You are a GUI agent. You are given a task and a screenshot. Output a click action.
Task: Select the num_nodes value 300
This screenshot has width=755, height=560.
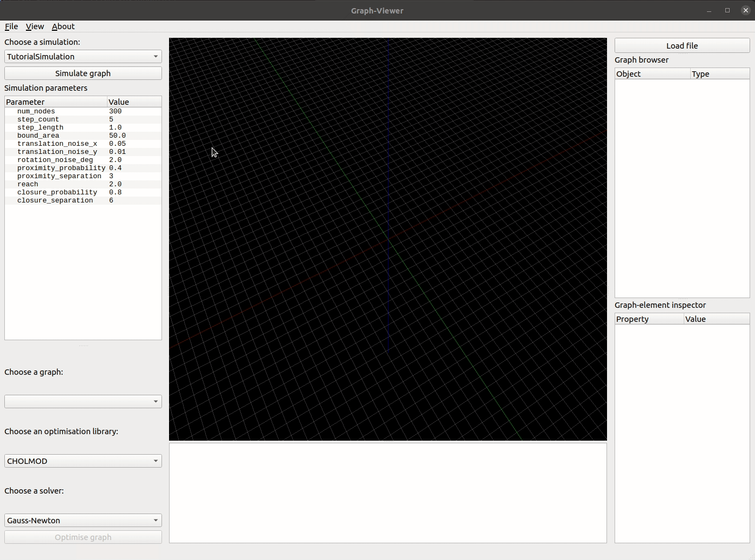click(x=115, y=111)
